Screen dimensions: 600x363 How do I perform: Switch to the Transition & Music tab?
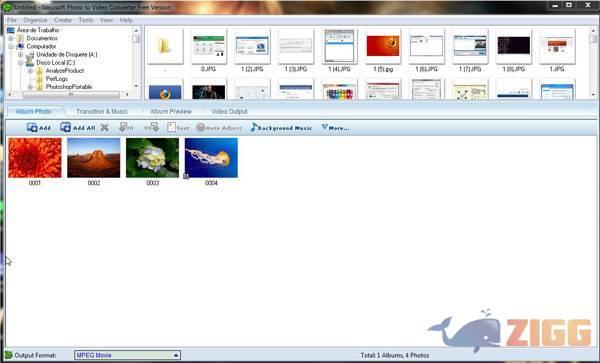click(102, 111)
